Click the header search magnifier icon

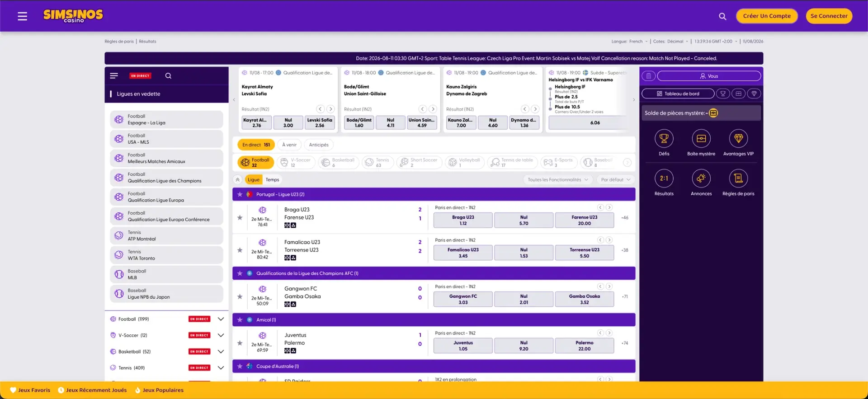[722, 16]
